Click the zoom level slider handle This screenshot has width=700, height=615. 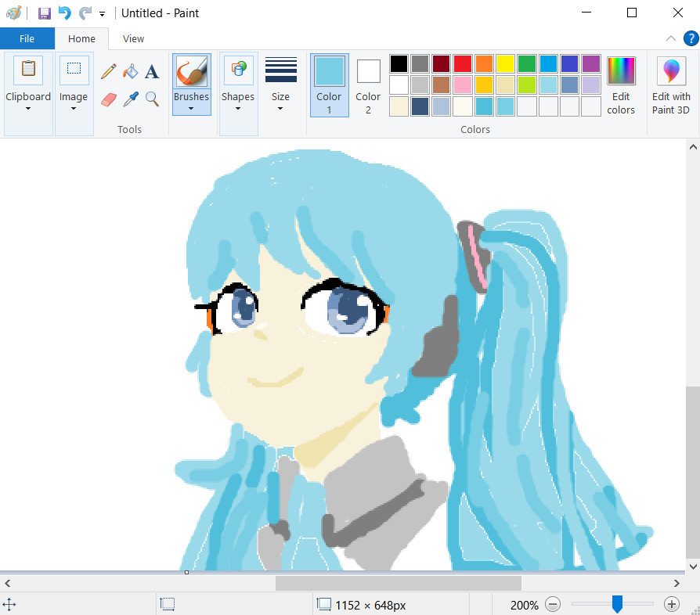617,604
